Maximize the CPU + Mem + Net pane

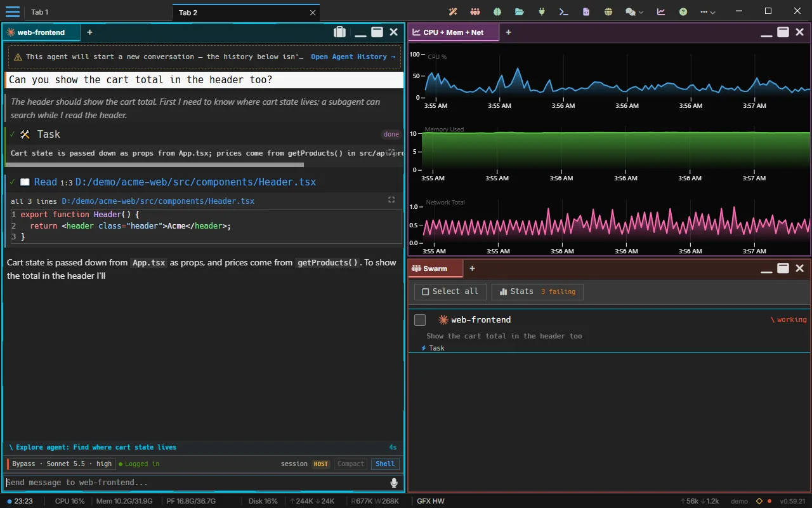pos(783,32)
